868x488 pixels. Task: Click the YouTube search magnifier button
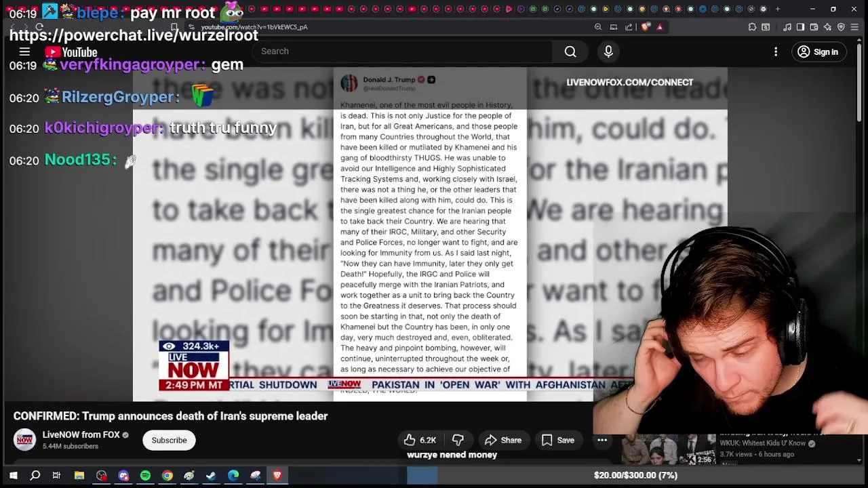tap(570, 52)
